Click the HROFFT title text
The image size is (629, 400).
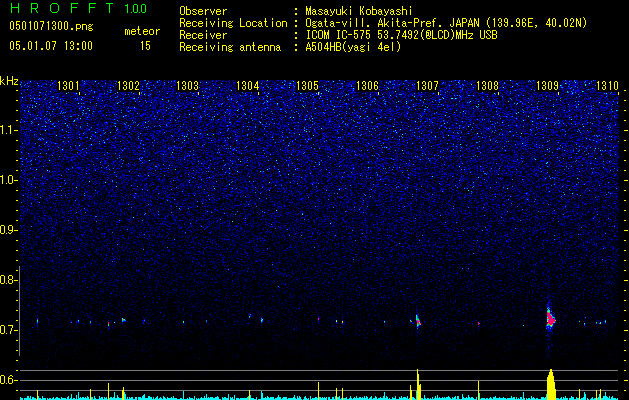(62, 8)
